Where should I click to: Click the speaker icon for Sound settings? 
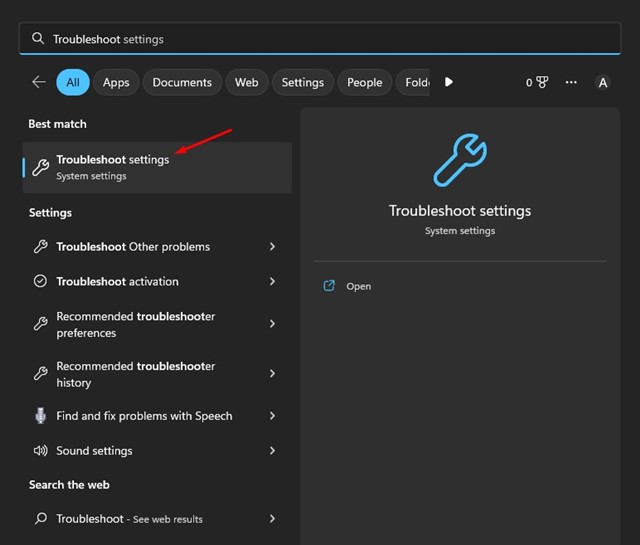(40, 451)
